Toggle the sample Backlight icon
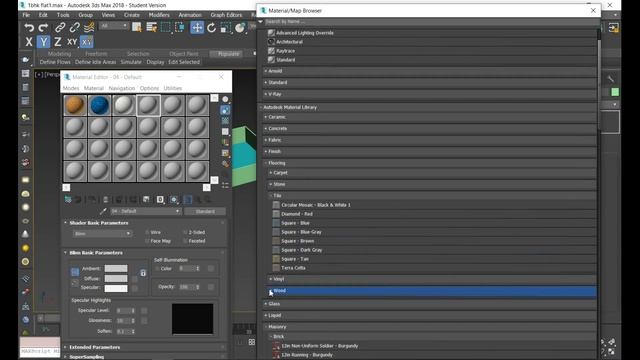640x360 pixels. (225, 110)
